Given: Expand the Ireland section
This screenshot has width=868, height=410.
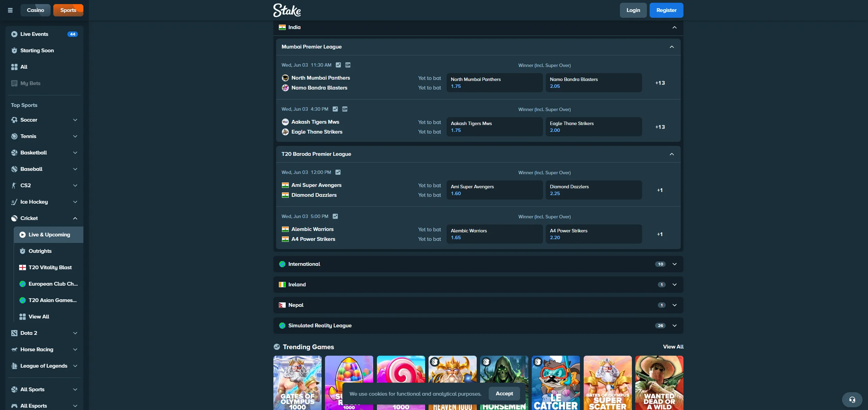Looking at the screenshot, I should (x=675, y=285).
